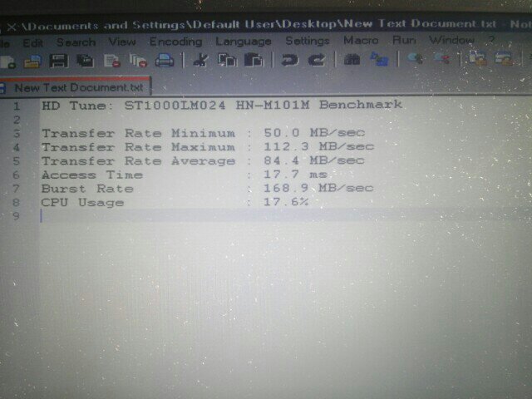532x399 pixels.
Task: Click the 'Burst Rate' label
Action: (x=87, y=189)
